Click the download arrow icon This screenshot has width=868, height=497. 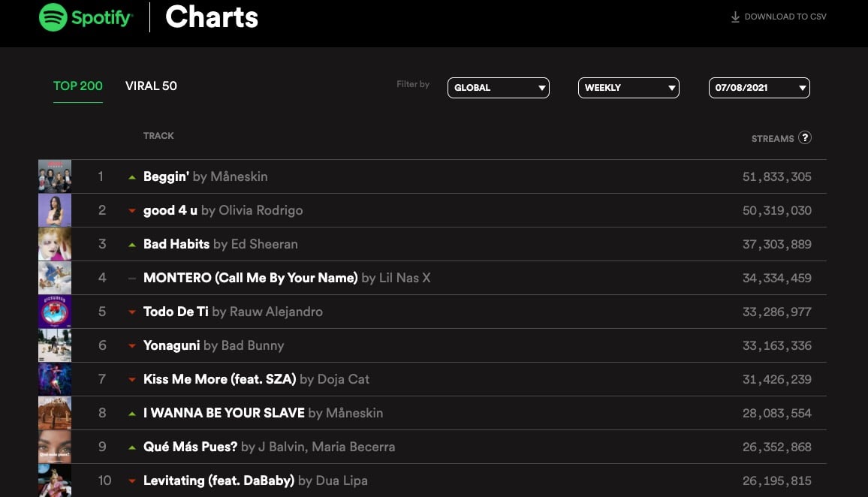tap(735, 17)
